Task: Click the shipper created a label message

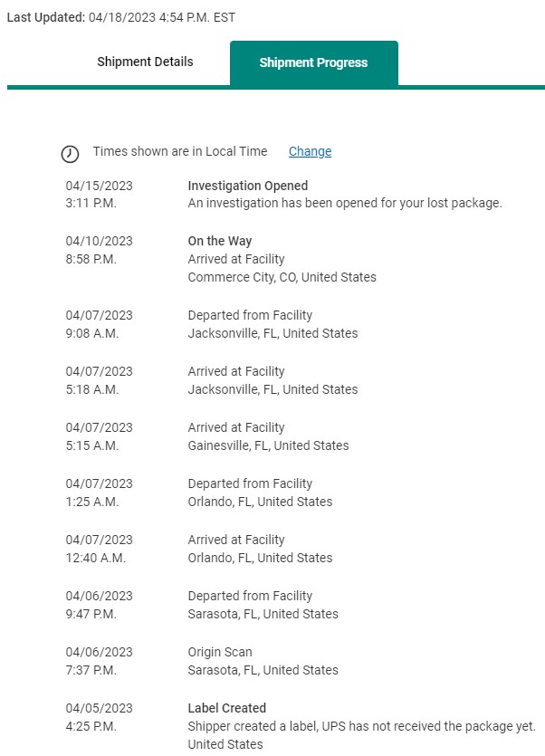Action: 361,726
